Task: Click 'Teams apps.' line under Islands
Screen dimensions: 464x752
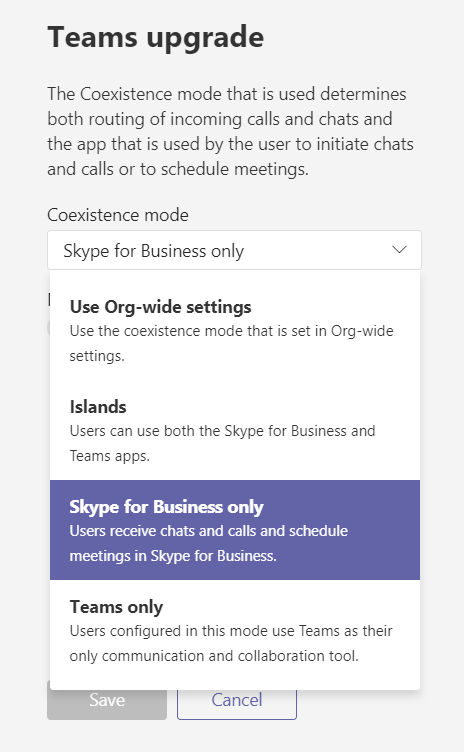Action: click(109, 456)
